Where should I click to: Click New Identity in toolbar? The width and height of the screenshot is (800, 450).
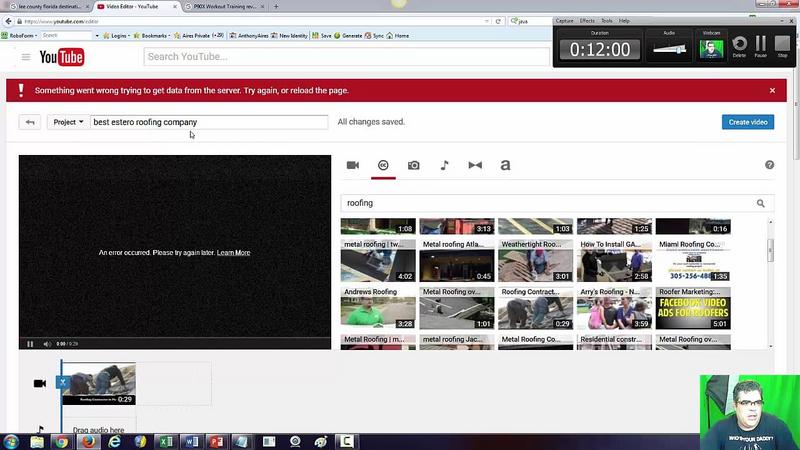pyautogui.click(x=289, y=36)
